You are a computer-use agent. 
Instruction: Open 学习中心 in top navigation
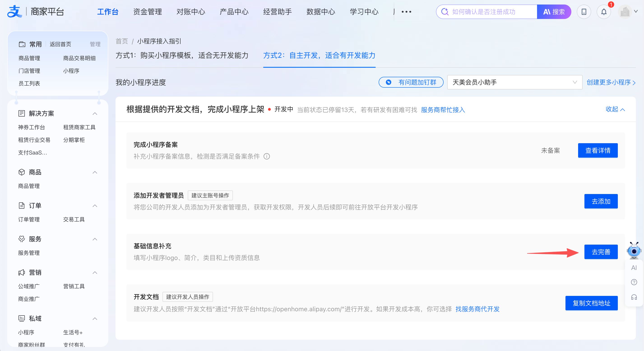(364, 12)
